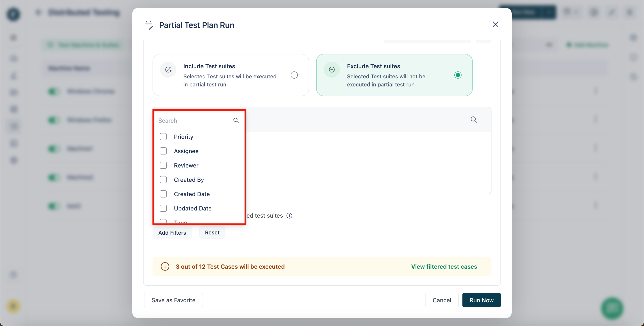Click the search icon in filter dropdown
644x326 pixels.
236,121
